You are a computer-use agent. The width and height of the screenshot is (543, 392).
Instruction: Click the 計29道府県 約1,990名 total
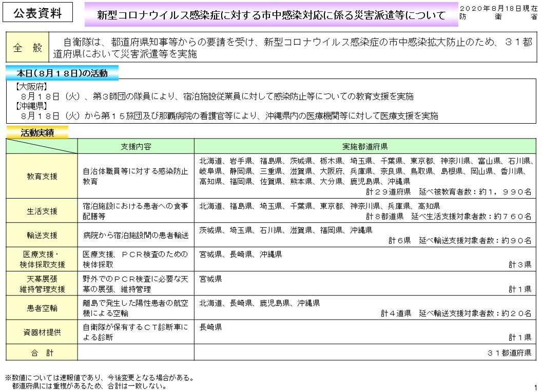pos(449,191)
